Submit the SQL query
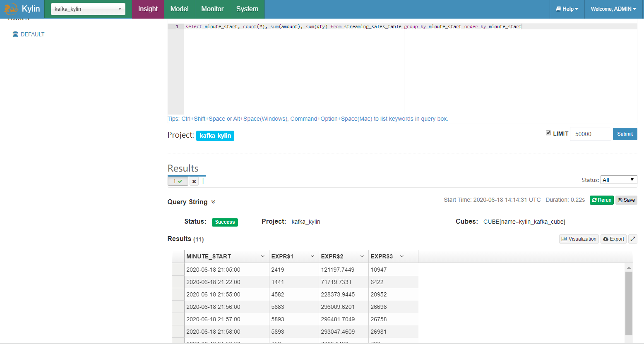 [x=625, y=134]
